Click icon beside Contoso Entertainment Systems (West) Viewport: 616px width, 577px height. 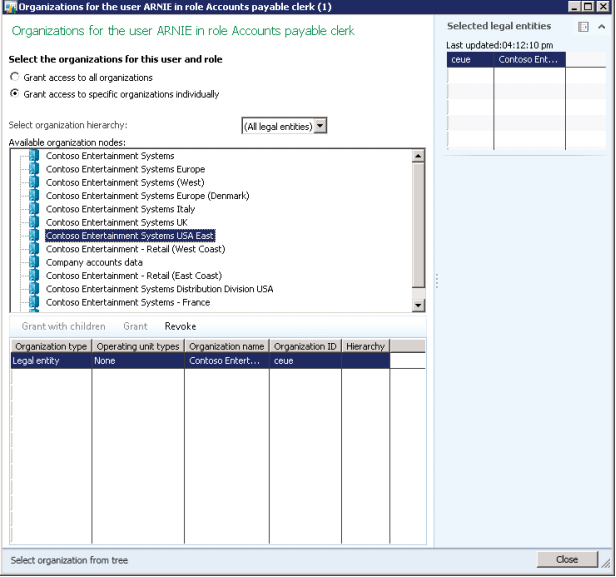pos(34,183)
